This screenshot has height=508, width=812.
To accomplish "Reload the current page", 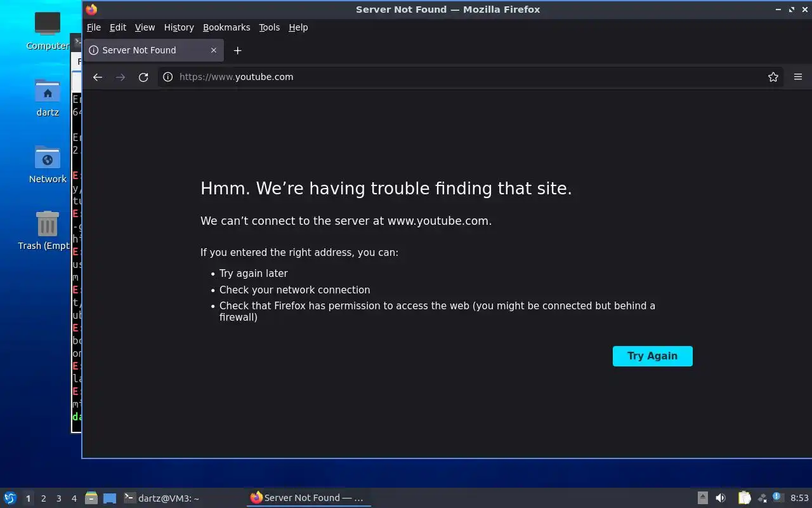I will coord(143,77).
